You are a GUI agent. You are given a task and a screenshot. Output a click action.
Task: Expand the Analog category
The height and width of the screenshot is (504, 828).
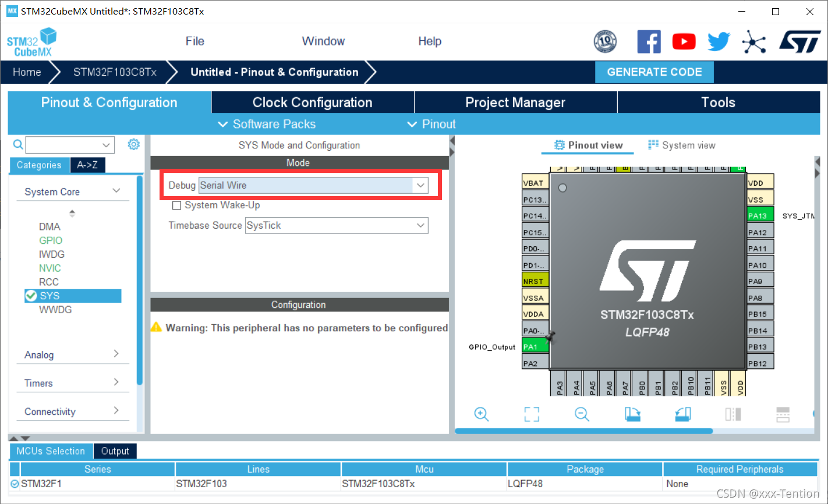116,354
